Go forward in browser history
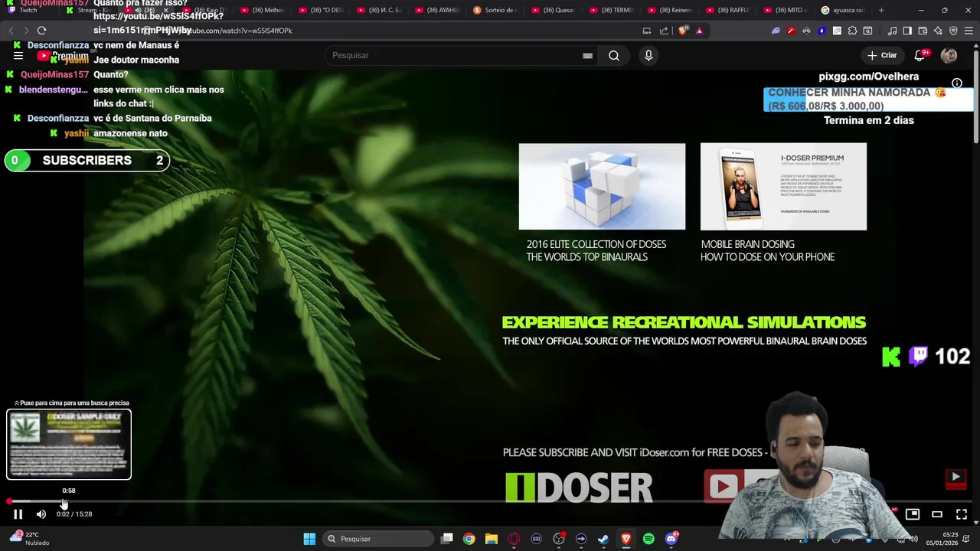Viewport: 980px width, 551px height. (x=26, y=31)
